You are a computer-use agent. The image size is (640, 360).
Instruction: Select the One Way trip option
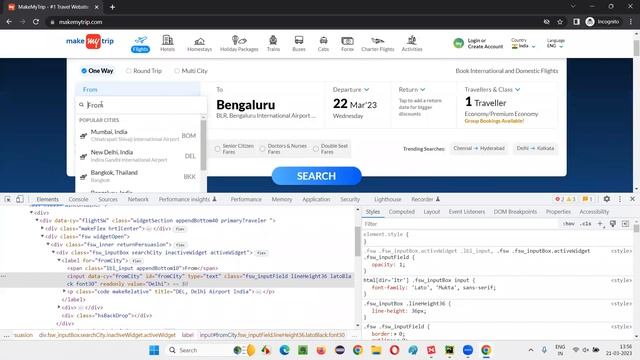97,71
